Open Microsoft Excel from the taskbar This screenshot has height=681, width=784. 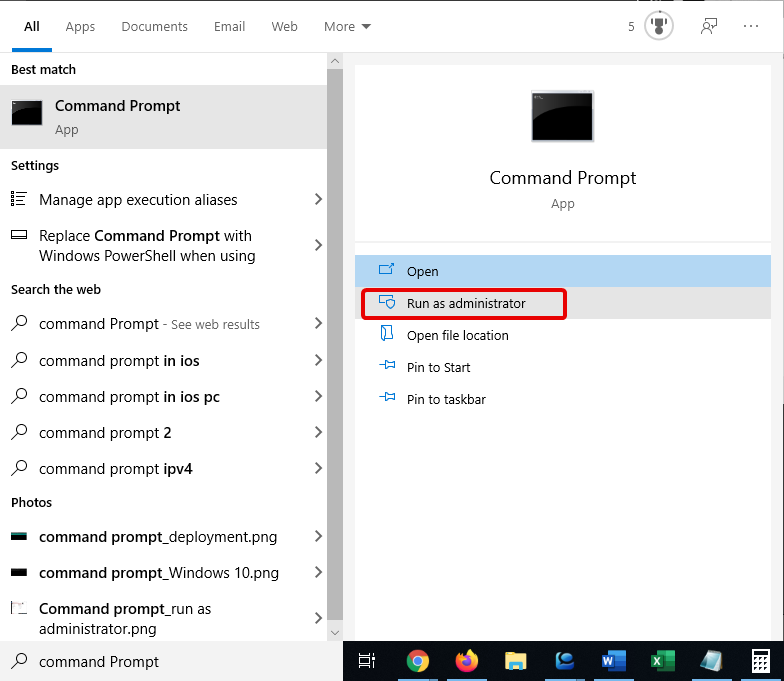pyautogui.click(x=662, y=661)
